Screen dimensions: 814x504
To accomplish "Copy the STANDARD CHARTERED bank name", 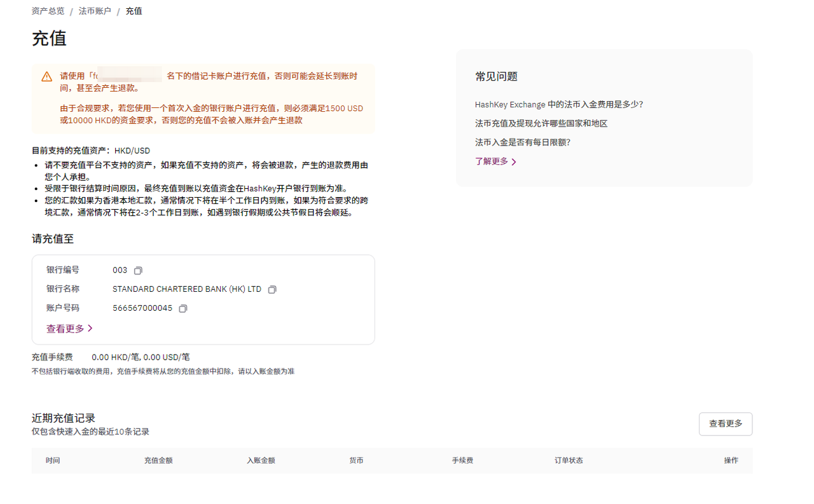I will (x=272, y=289).
